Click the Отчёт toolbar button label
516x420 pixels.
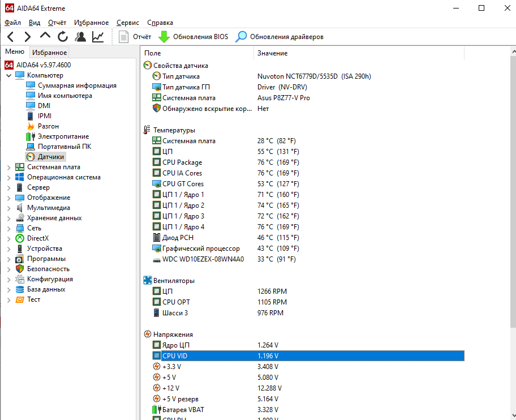142,37
